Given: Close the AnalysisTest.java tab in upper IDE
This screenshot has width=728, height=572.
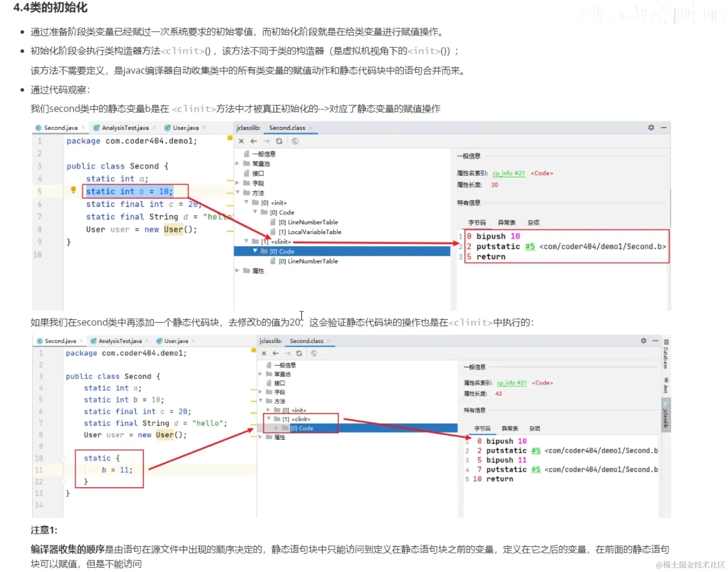Looking at the screenshot, I should pos(154,128).
